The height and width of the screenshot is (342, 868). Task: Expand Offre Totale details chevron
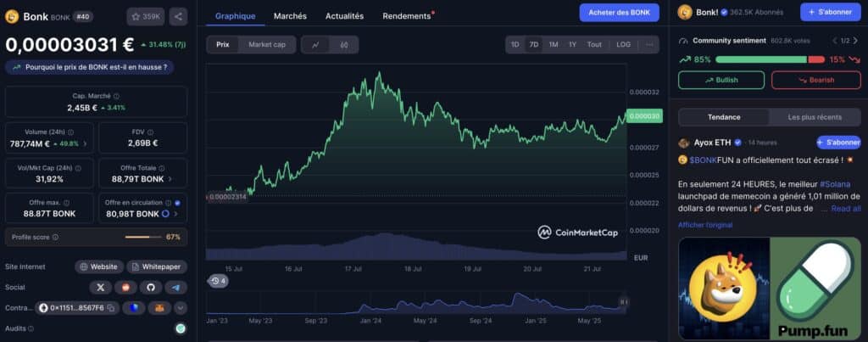pyautogui.click(x=170, y=179)
